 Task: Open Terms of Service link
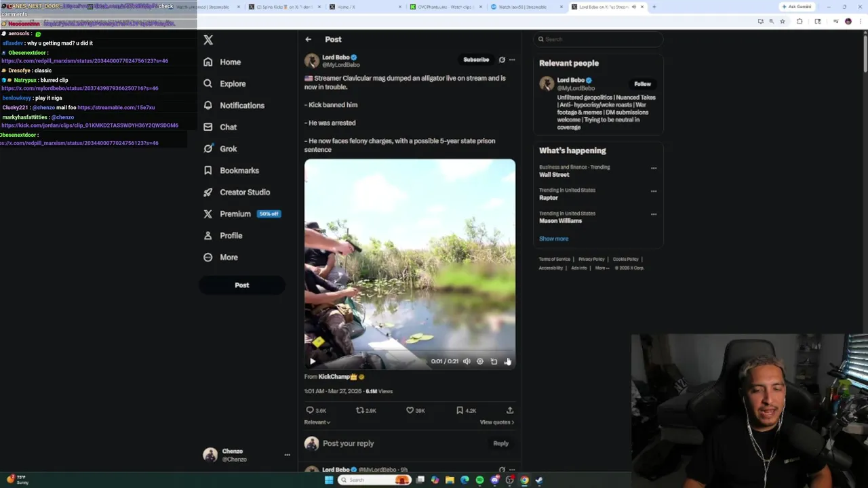coord(555,259)
